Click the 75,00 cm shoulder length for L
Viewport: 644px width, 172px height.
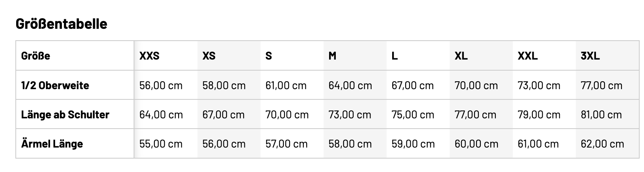coord(413,115)
